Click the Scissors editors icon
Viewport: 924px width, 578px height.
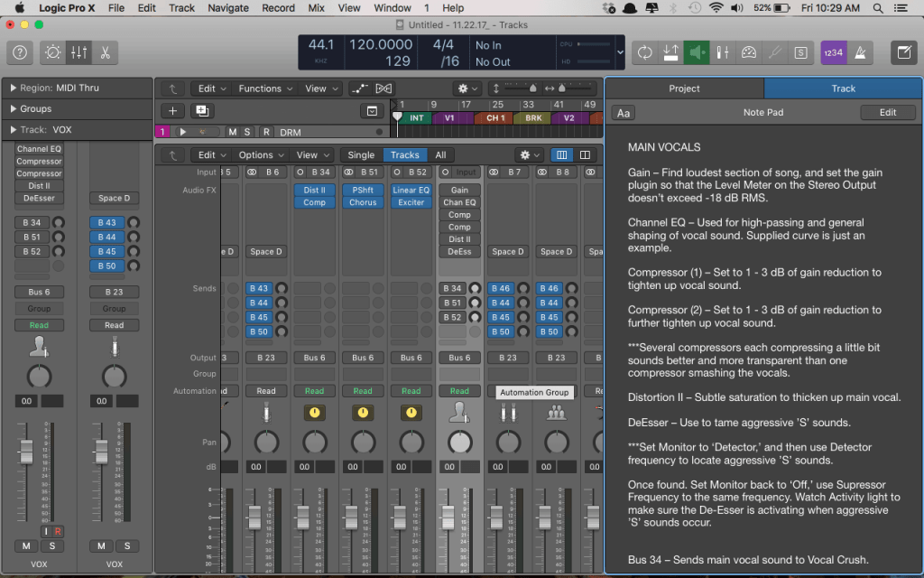[x=105, y=52]
